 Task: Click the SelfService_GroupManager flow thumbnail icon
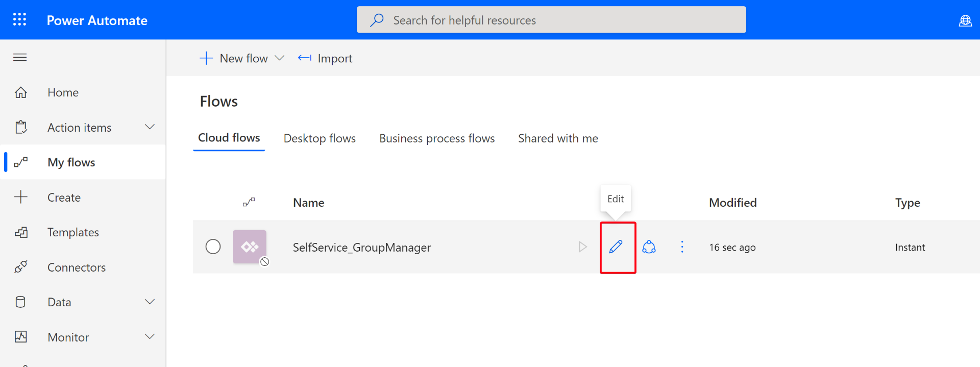click(x=250, y=247)
